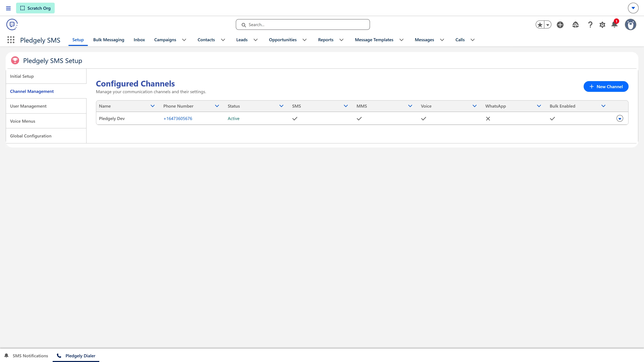Screen dimensions: 644x362
Task: Click the WhatsApp X mark for Pledgely Dev
Action: pos(488,119)
